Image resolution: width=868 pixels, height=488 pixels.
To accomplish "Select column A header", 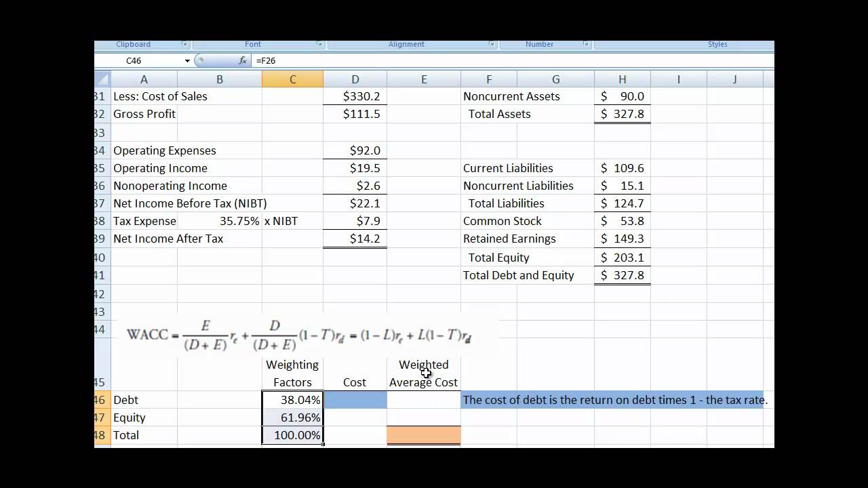I will [143, 79].
